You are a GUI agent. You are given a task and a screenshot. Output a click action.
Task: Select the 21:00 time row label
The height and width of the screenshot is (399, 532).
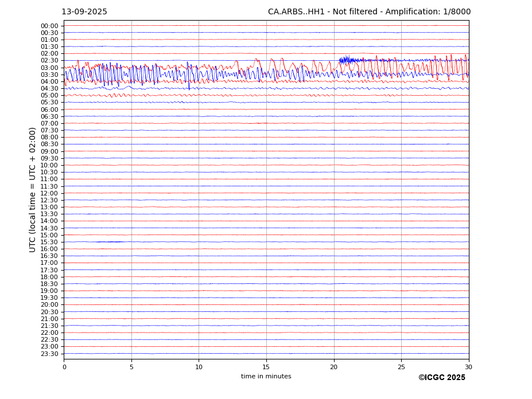point(49,319)
